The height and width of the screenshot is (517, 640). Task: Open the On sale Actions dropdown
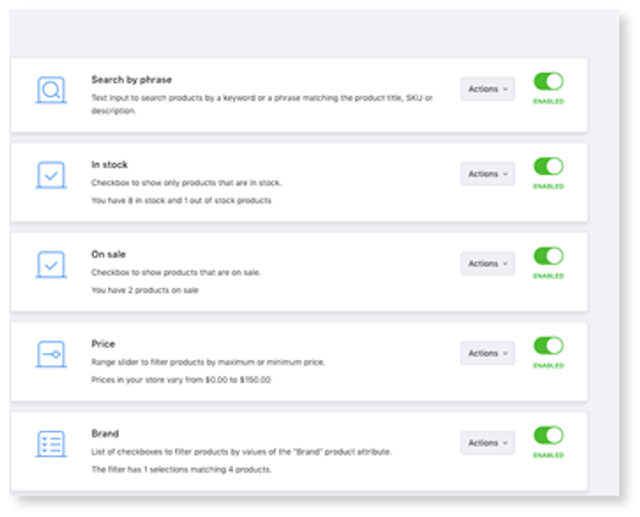pos(488,264)
